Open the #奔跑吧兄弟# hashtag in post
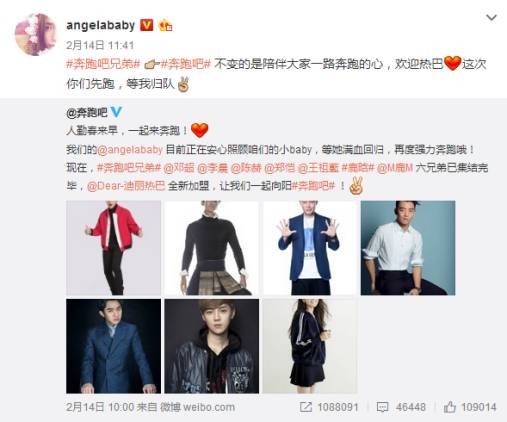This screenshot has width=507, height=422. (103, 64)
